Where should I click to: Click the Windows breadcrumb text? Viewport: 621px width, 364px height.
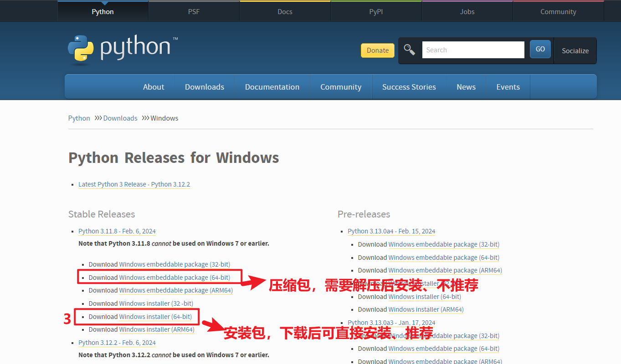[x=164, y=118]
